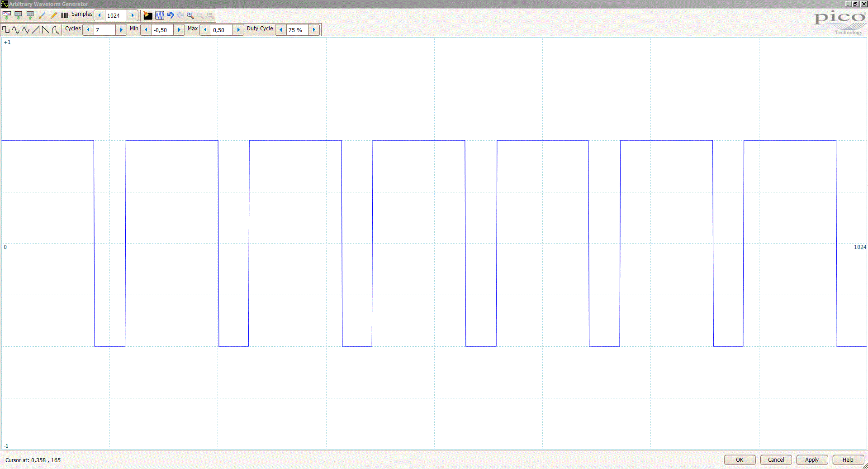This screenshot has width=868, height=469.
Task: Apply the waveform settings
Action: pyautogui.click(x=812, y=459)
